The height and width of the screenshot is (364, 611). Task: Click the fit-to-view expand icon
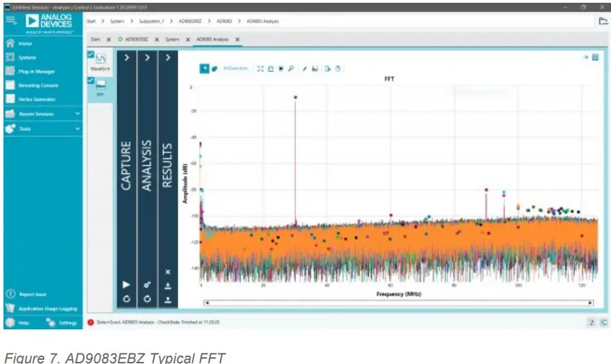coord(260,69)
